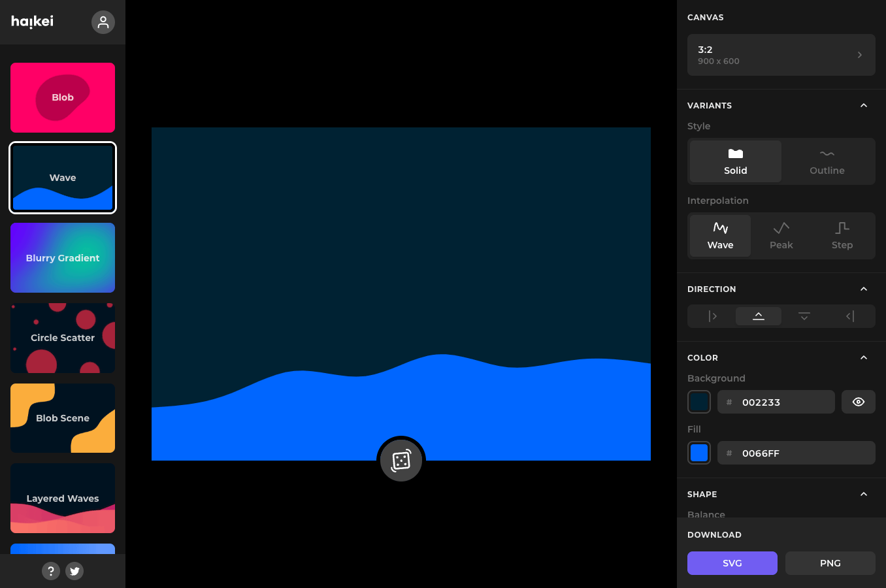Screen dimensions: 886x588
Task: Set wave direction to downward arrow
Action: coord(804,316)
